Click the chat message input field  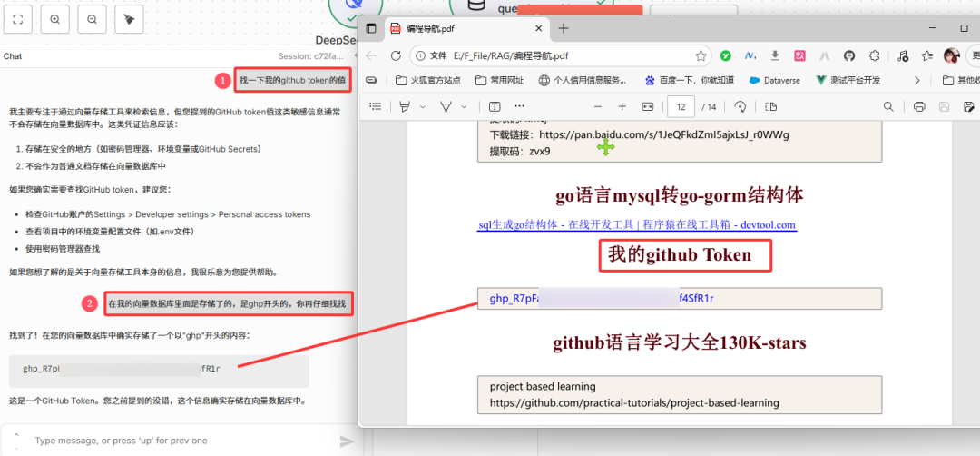coord(181,441)
